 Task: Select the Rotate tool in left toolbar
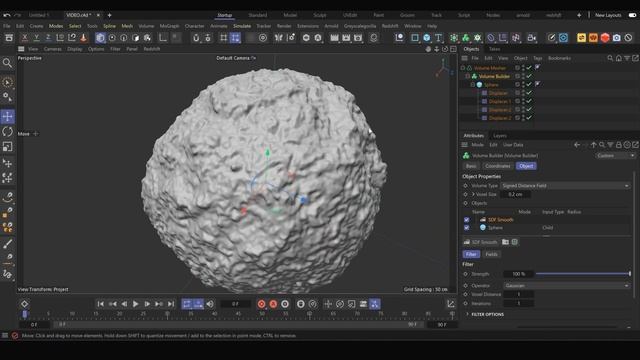click(x=7, y=131)
